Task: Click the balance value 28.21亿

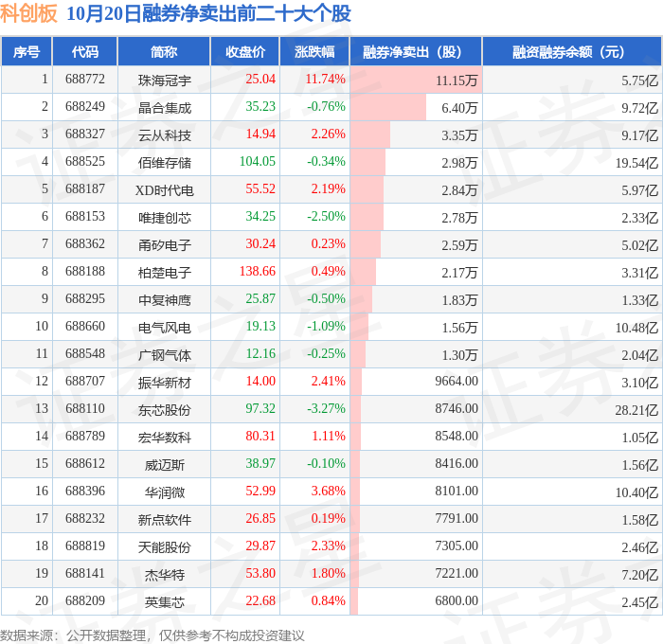Action: (x=636, y=410)
